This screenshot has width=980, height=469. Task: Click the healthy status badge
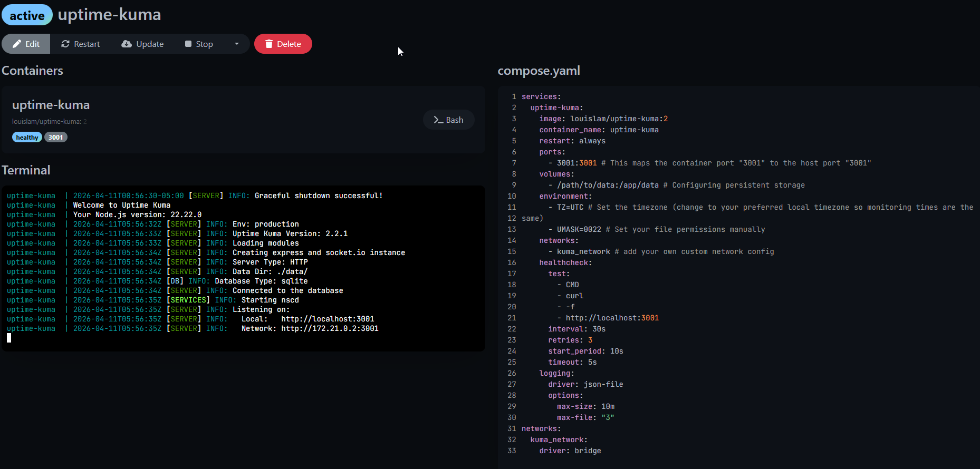[x=27, y=137]
